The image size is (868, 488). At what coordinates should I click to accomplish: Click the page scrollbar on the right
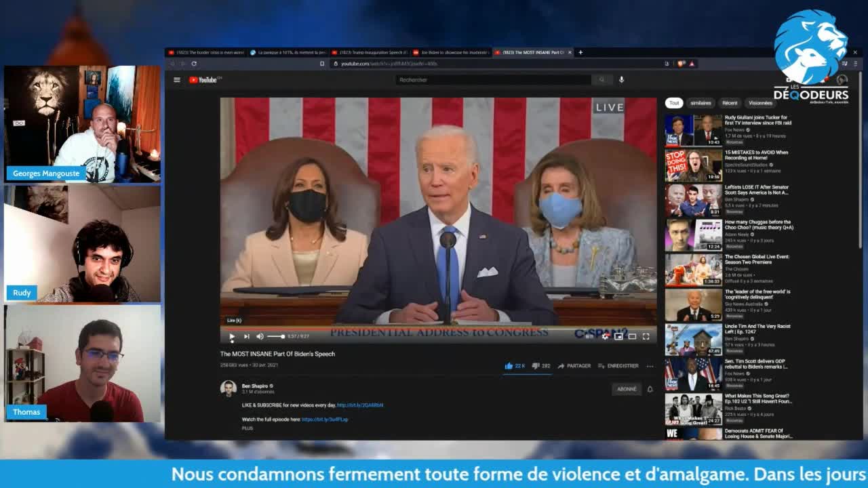point(860,159)
